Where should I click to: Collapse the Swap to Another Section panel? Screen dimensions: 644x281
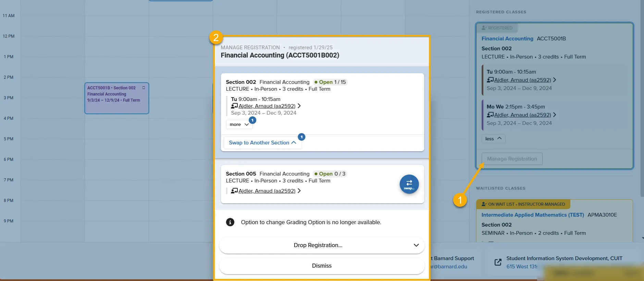click(262, 143)
